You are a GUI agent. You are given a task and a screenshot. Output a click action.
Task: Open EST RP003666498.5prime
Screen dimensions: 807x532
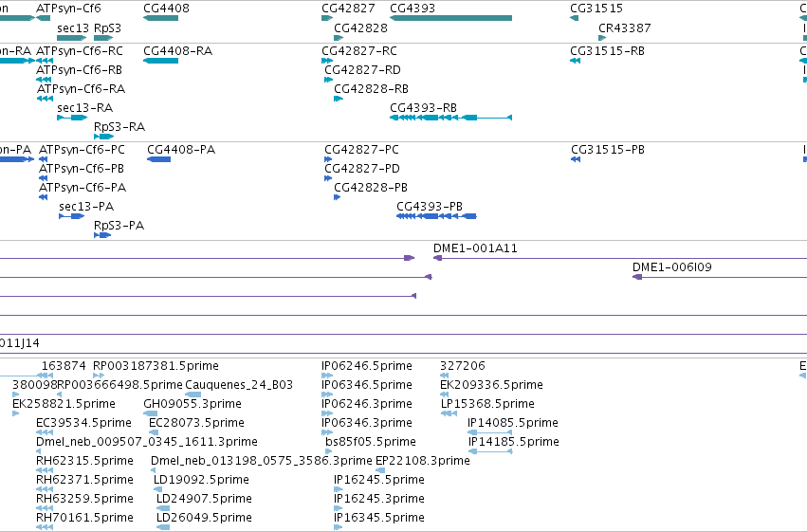point(119,385)
